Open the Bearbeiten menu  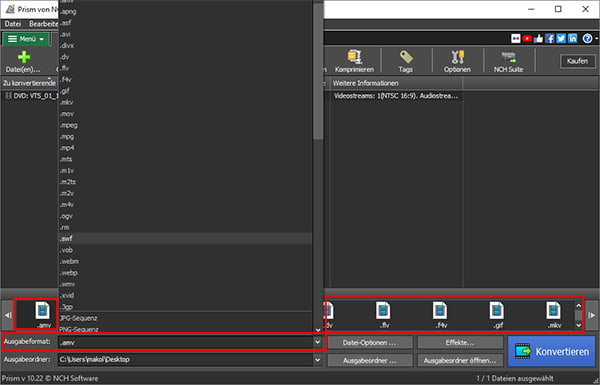[43, 24]
